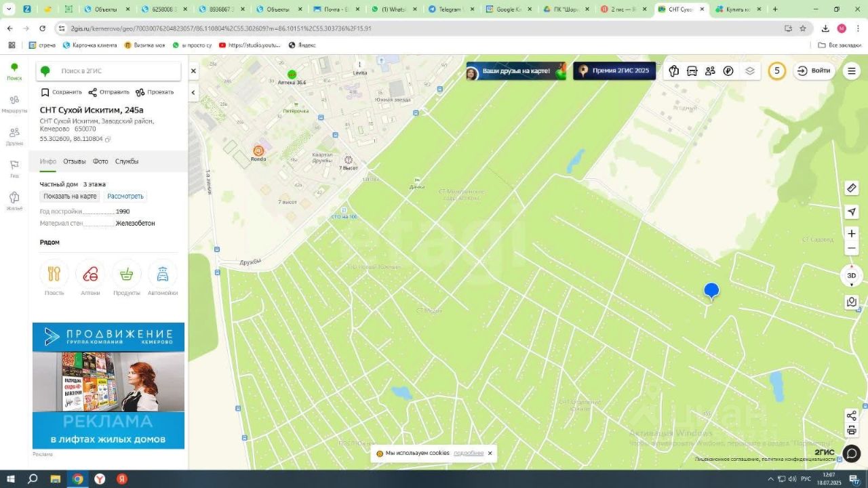The height and width of the screenshot is (488, 868).
Task: Open the Маршруты routes section in sidebar
Action: [14, 103]
